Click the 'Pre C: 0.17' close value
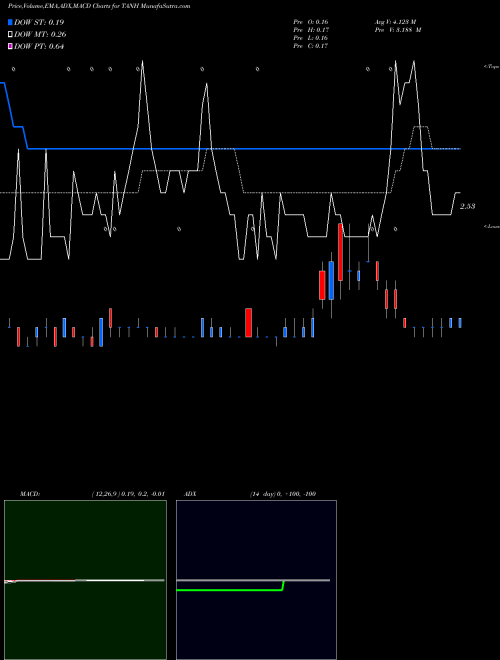Viewport: 500px width, 660px height. click(311, 46)
